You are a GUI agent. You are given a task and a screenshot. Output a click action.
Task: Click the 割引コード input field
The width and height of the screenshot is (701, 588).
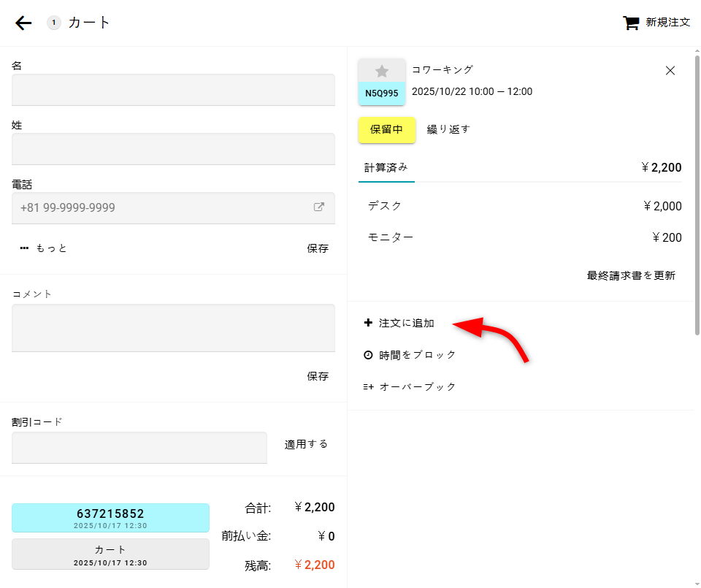pos(139,447)
